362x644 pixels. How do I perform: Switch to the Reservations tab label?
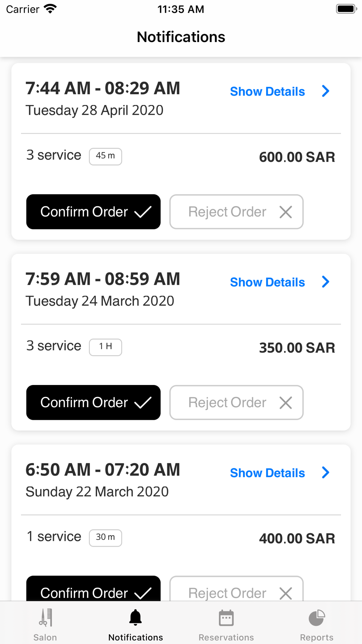click(226, 637)
